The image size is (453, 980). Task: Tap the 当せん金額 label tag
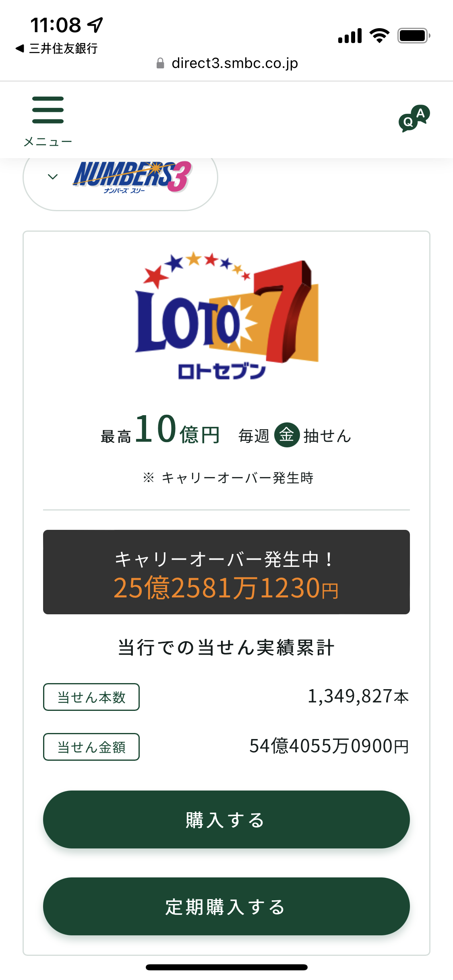pyautogui.click(x=91, y=747)
